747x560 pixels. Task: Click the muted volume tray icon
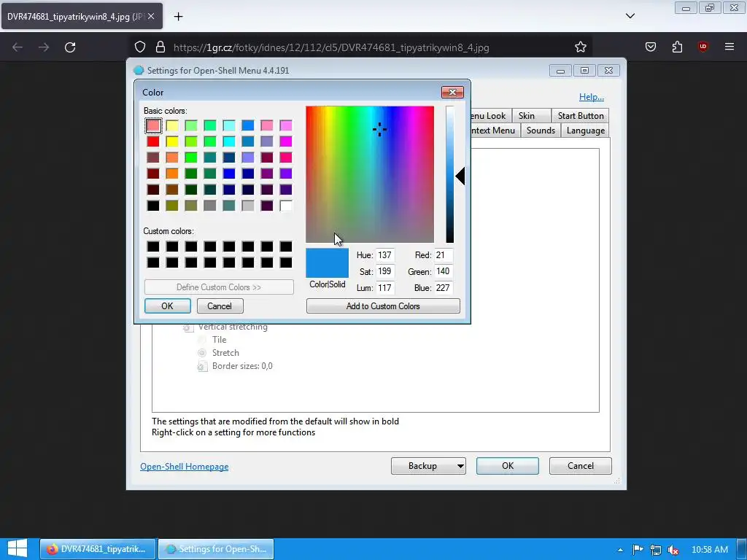pyautogui.click(x=673, y=550)
